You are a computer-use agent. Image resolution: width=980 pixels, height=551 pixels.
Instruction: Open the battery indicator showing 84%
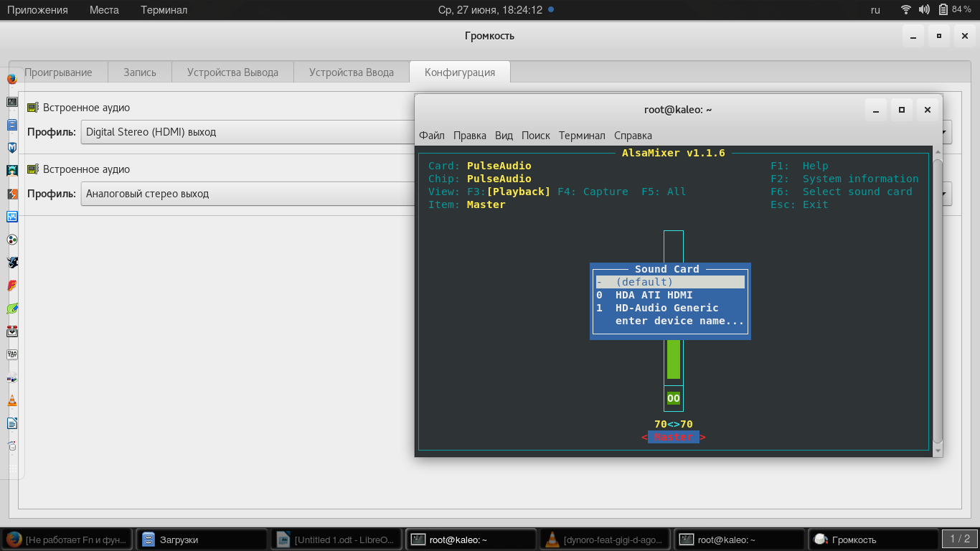[955, 10]
